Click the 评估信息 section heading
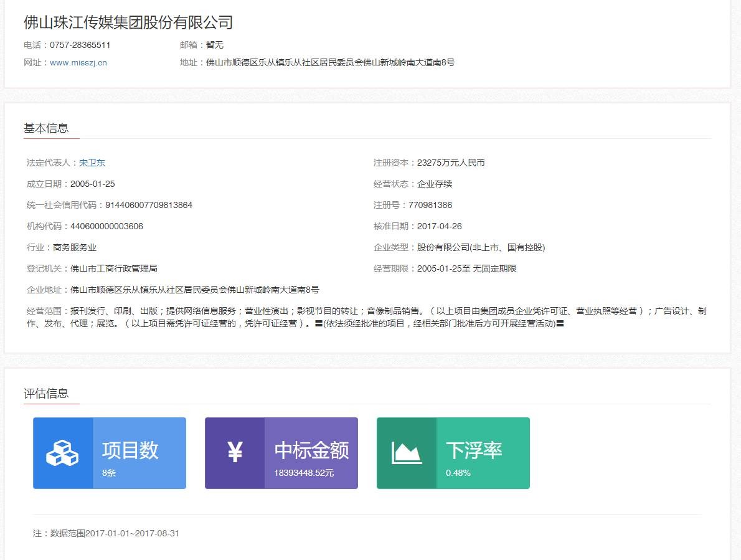The image size is (741, 560). 46,393
